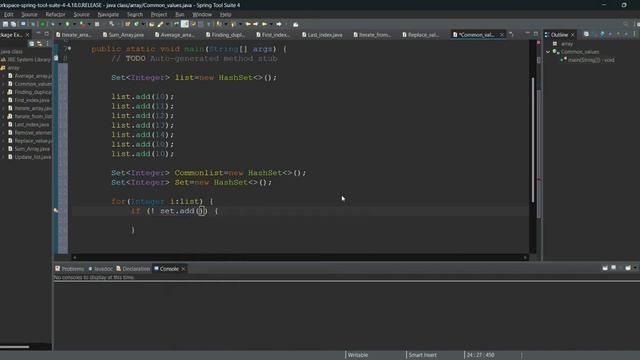The height and width of the screenshot is (360, 640).
Task: Minimize the Package Explorer view
Action: coord(38,33)
